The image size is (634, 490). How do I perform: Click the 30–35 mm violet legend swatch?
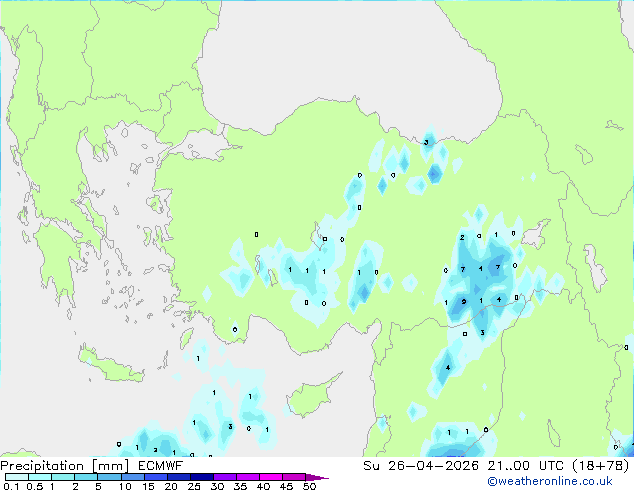pyautogui.click(x=224, y=477)
